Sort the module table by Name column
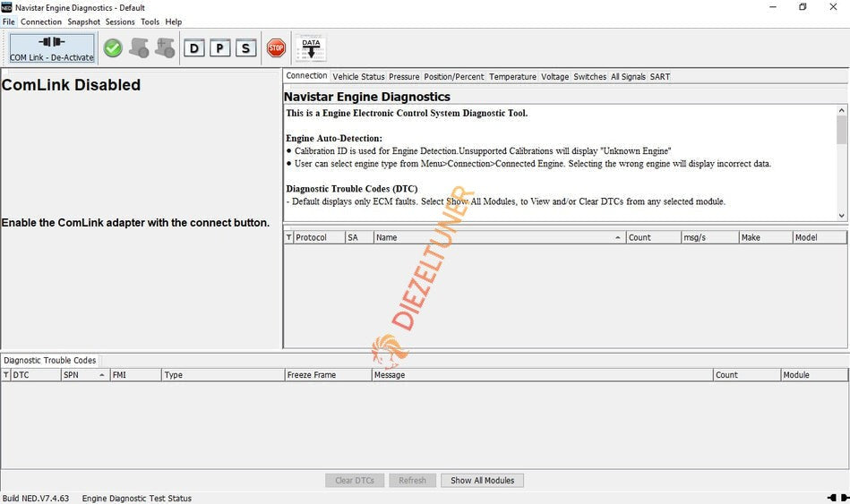Screen dimensions: 850x504 [x=500, y=237]
